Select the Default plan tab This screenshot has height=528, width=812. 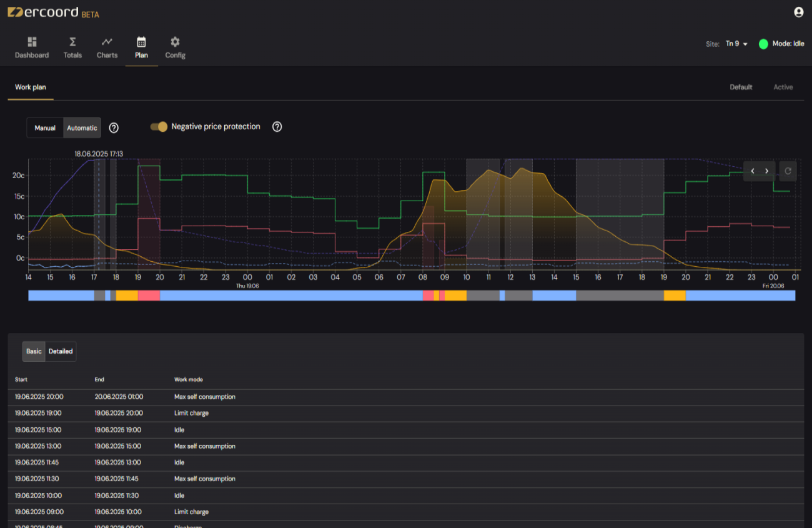pos(741,87)
